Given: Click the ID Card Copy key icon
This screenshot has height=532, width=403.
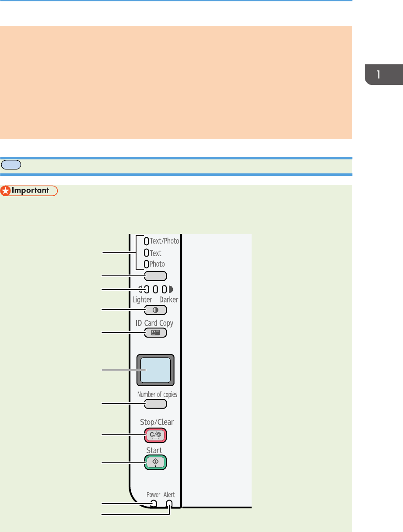Looking at the screenshot, I should tap(156, 333).
